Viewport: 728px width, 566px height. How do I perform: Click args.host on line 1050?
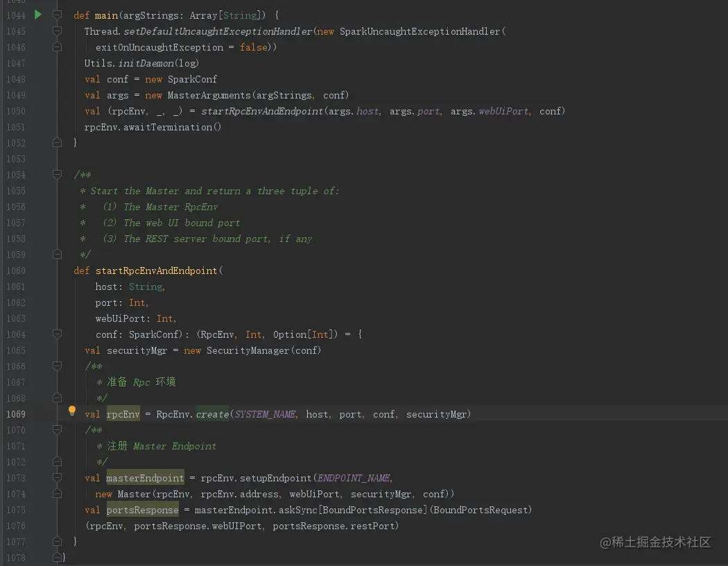point(354,111)
